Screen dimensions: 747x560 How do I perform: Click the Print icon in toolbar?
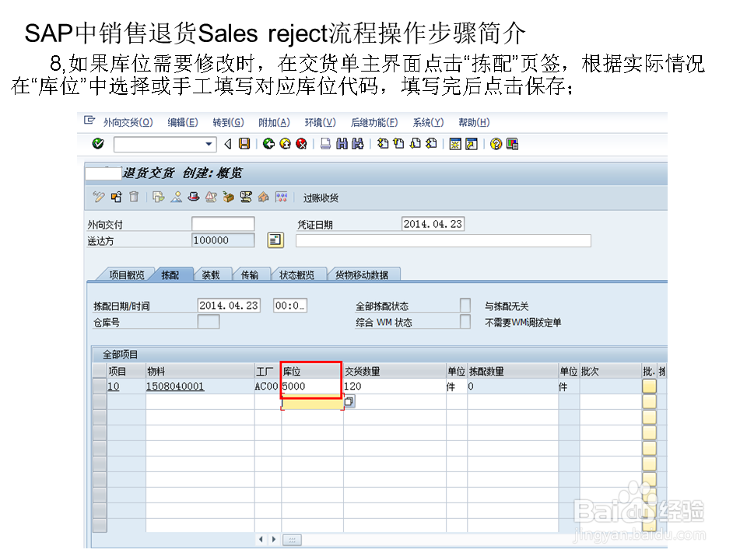tap(325, 143)
